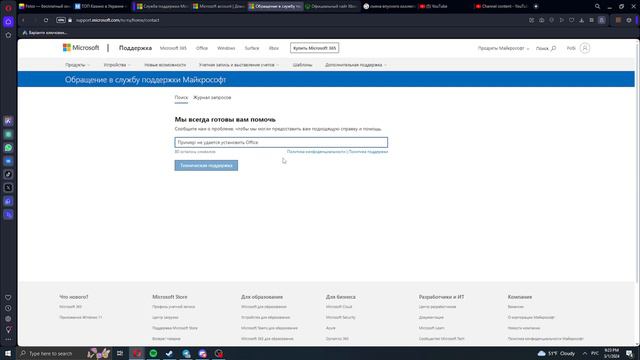The height and width of the screenshot is (360, 640).
Task: Open Task View on taskbar
Action: pyautogui.click(x=120, y=353)
